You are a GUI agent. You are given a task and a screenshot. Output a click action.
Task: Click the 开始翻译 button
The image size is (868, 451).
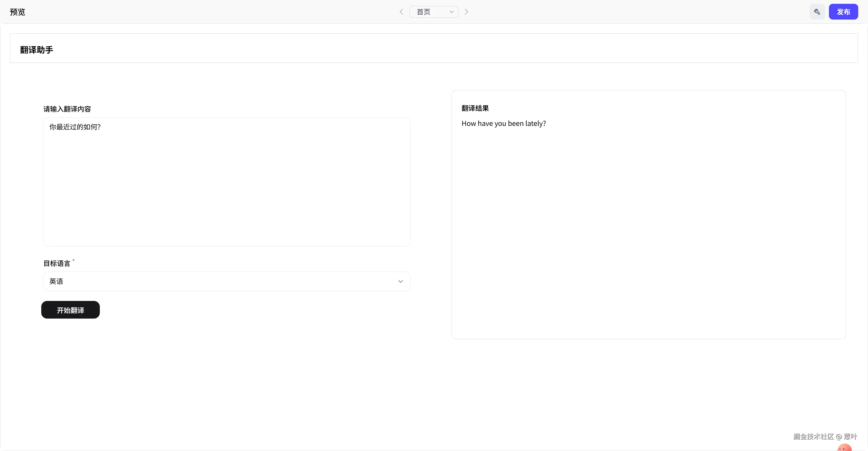pyautogui.click(x=71, y=310)
